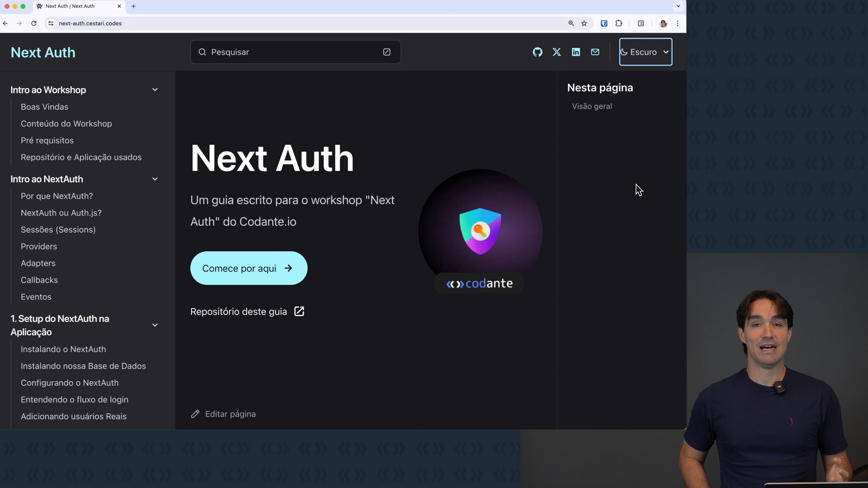Go to Callbacks in sidebar
The height and width of the screenshot is (488, 868).
pyautogui.click(x=39, y=280)
